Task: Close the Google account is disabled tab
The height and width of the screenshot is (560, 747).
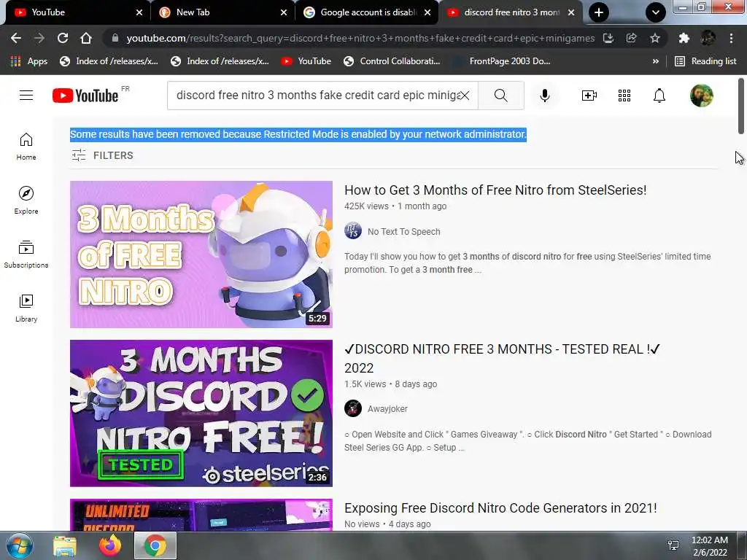Action: coord(427,12)
